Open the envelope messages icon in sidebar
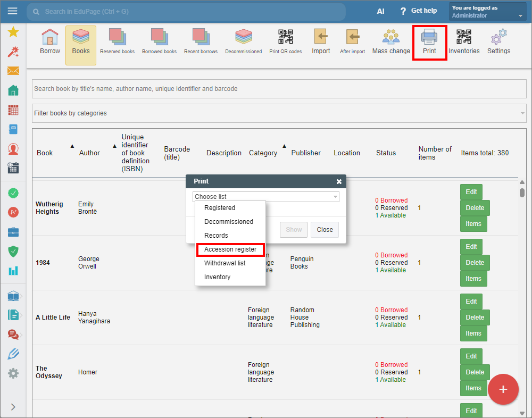 [x=13, y=71]
